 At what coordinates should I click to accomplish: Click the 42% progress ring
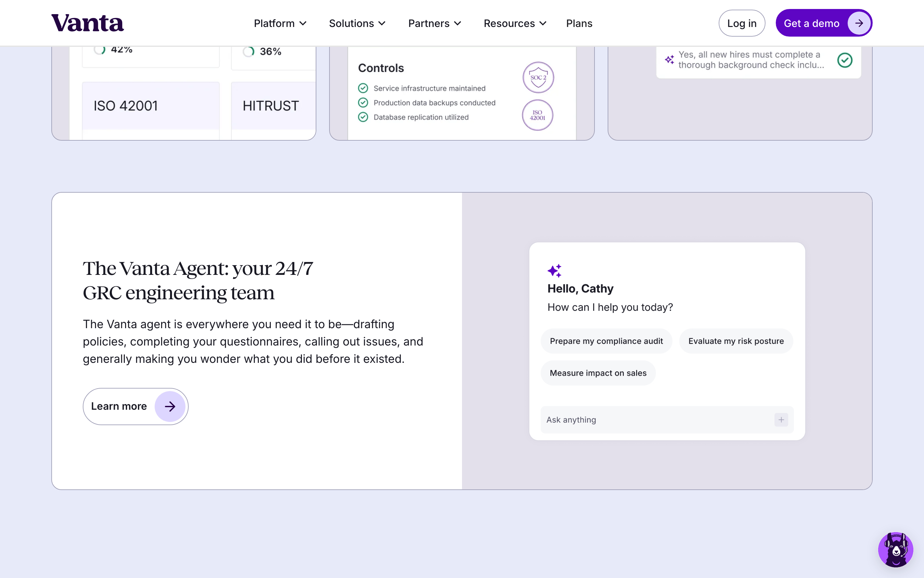[x=100, y=50]
